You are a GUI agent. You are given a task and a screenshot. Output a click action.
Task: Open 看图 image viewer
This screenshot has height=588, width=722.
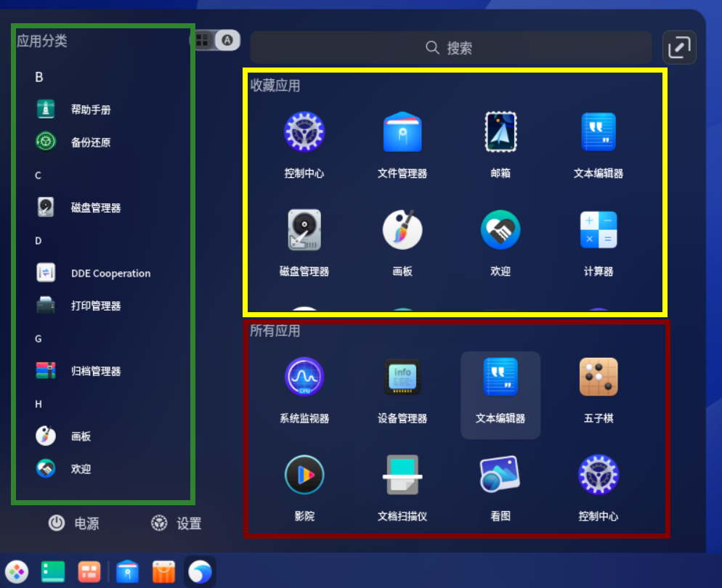tap(500, 488)
